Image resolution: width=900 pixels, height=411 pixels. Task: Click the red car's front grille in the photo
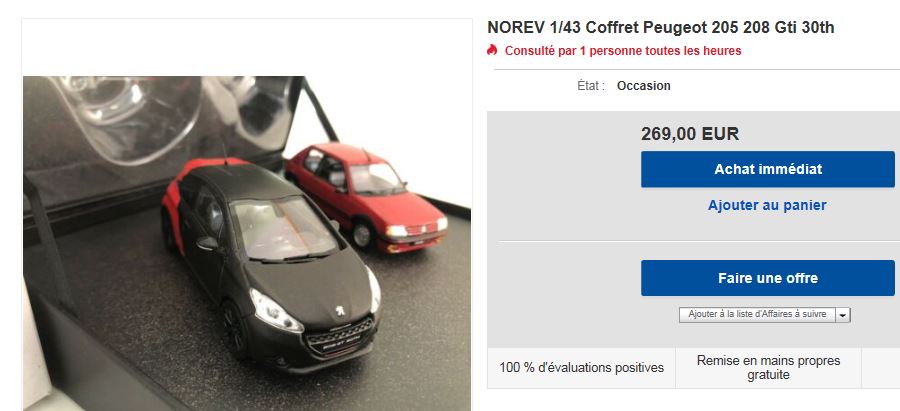[x=417, y=230]
